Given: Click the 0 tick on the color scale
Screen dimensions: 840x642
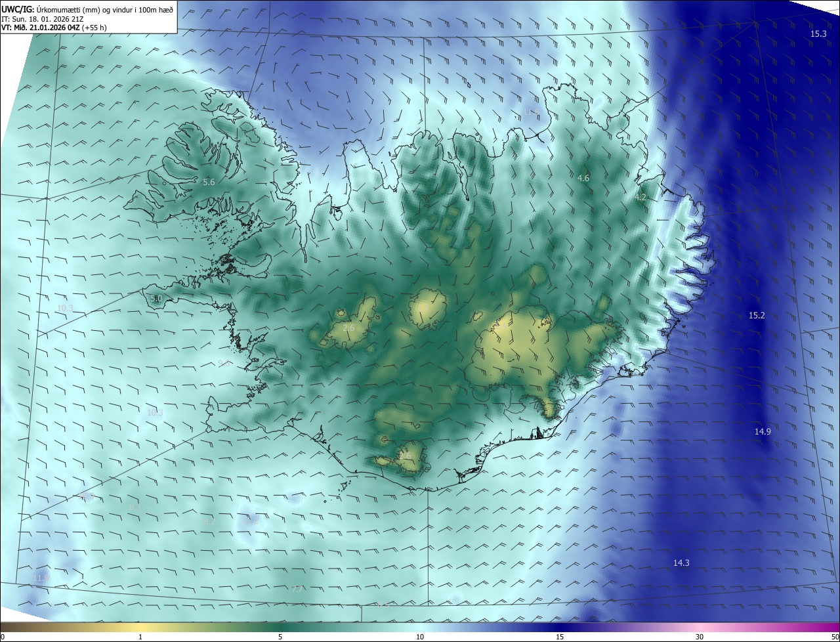Looking at the screenshot, I should point(3,637).
